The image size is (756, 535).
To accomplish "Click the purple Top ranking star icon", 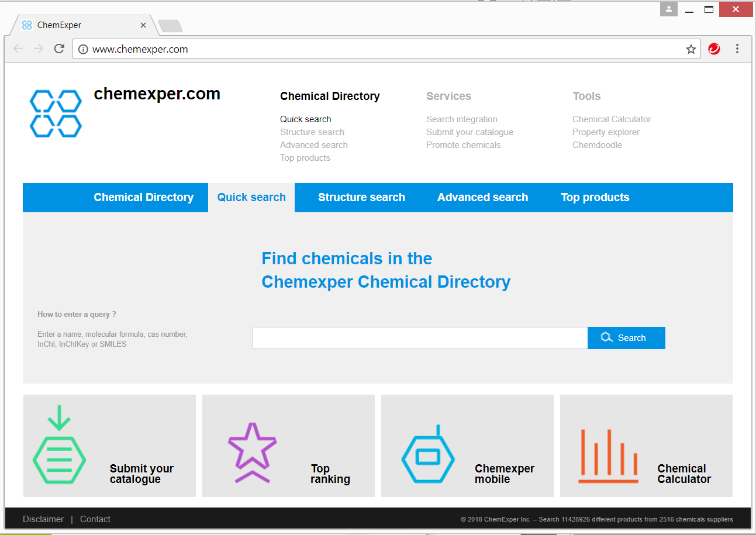I will (252, 453).
